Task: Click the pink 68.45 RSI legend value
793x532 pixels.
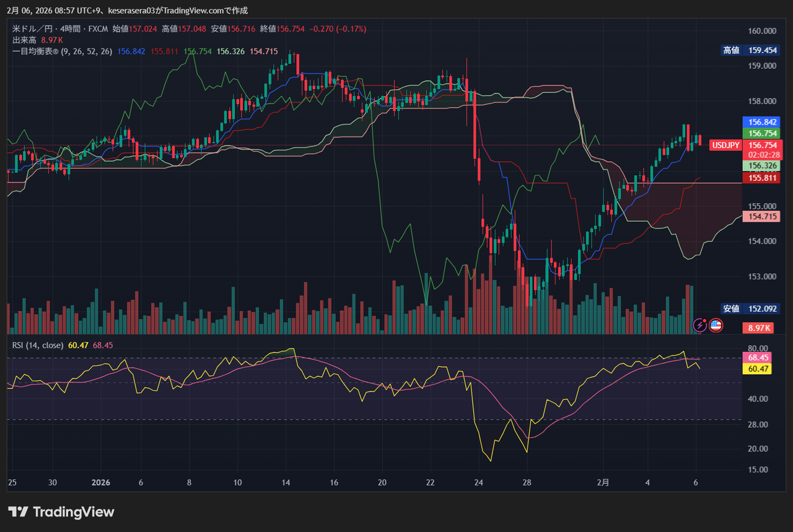Action: (103, 345)
